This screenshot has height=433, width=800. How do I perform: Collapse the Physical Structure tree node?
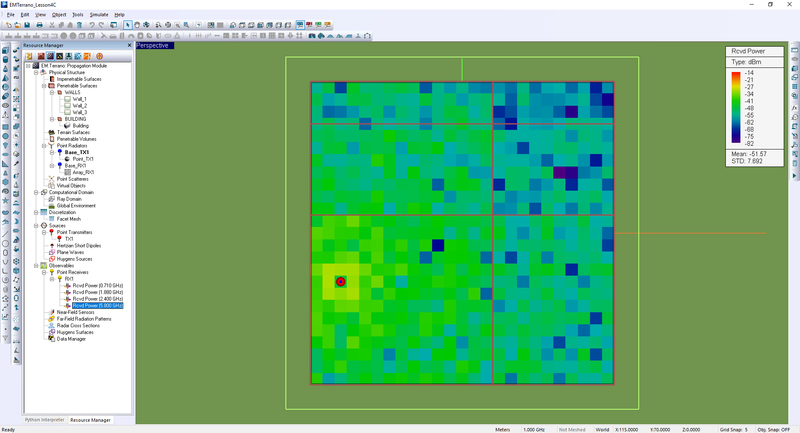[x=36, y=72]
